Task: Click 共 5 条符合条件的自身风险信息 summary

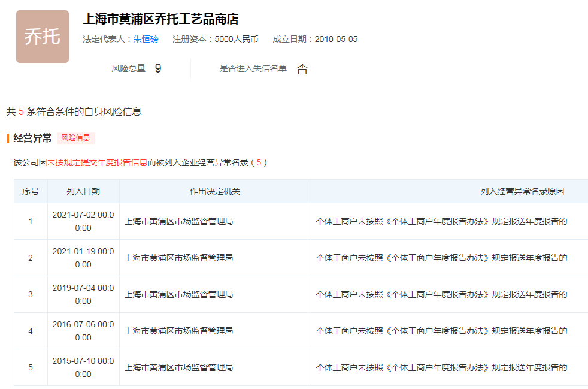Action: (74, 111)
